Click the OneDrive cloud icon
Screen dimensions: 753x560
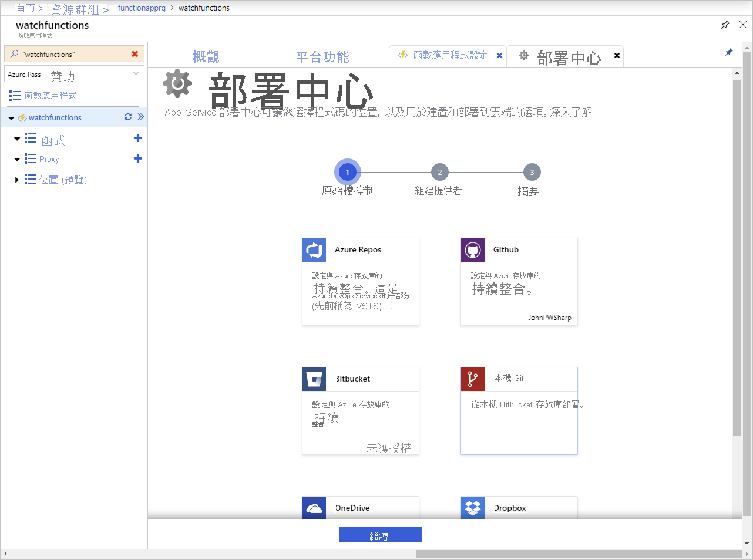click(x=314, y=508)
